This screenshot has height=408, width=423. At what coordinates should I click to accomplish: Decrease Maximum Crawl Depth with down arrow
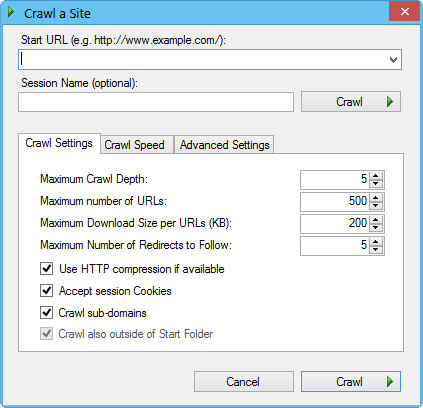pos(376,184)
